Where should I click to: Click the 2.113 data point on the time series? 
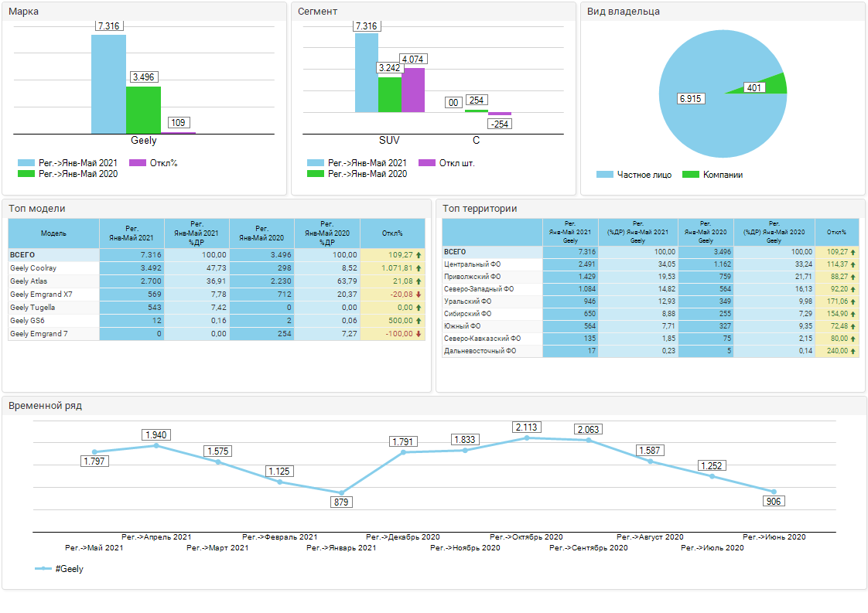(527, 438)
